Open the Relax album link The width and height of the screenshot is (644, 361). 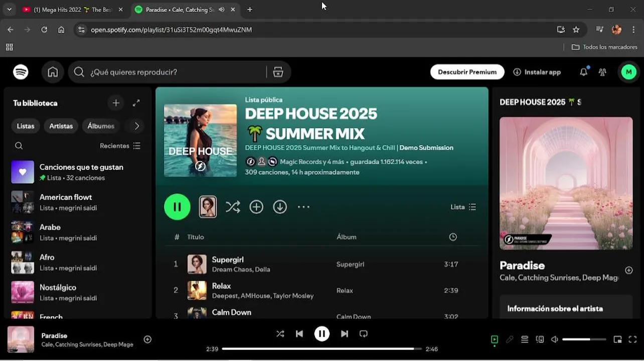coord(345,290)
